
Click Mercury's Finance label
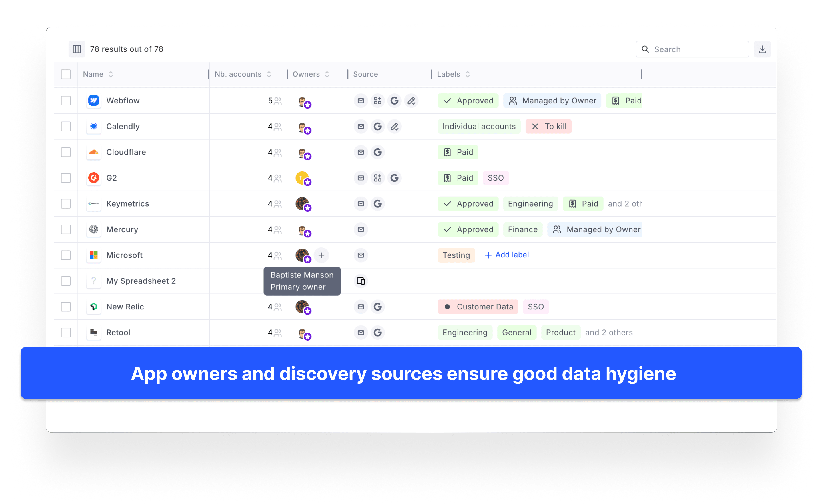tap(522, 229)
